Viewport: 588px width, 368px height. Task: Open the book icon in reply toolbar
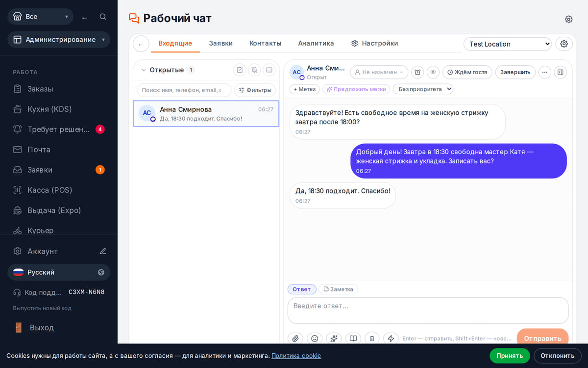(x=353, y=338)
